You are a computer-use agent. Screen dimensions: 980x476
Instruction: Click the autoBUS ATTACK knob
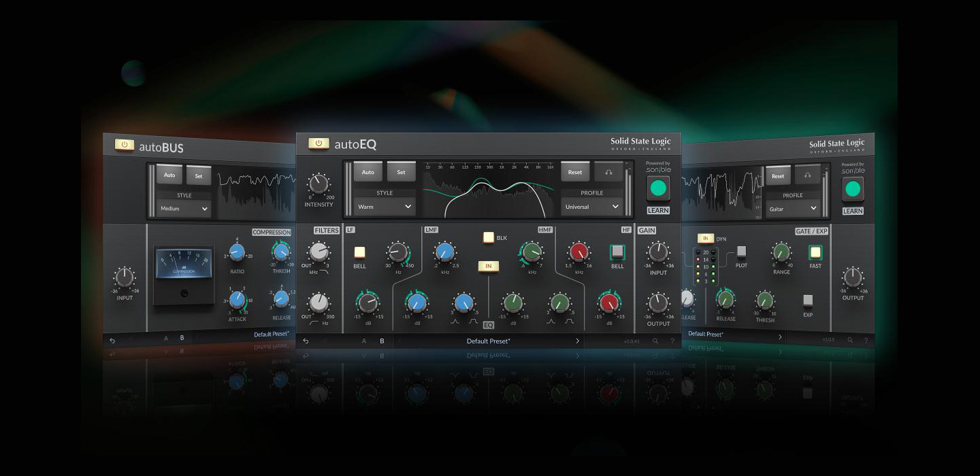(x=237, y=299)
